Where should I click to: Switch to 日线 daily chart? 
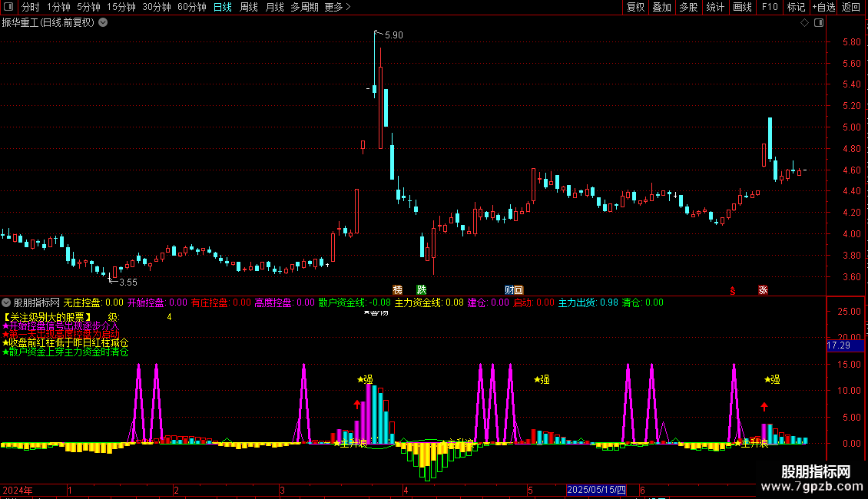coord(223,7)
